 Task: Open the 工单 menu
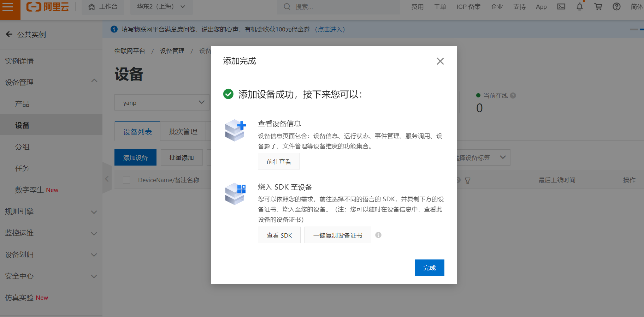440,7
